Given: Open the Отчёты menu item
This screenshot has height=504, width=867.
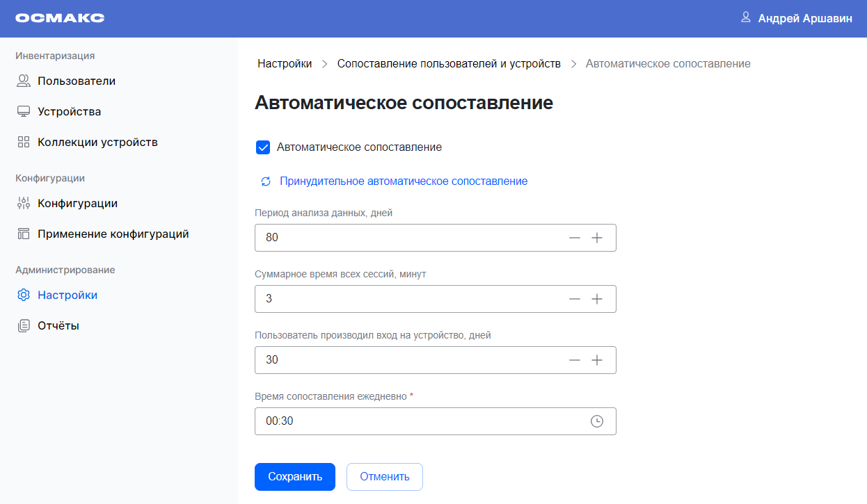Looking at the screenshot, I should [58, 326].
